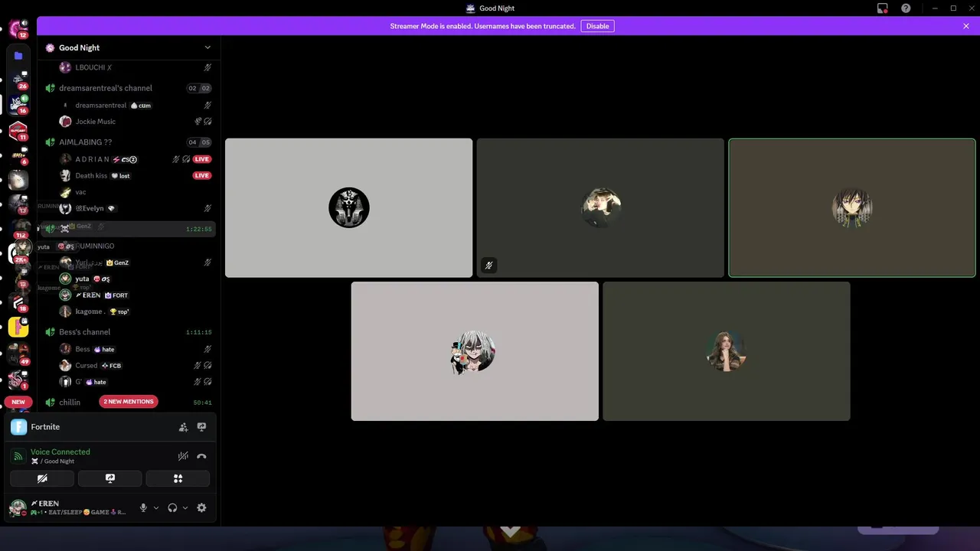Toggle microphone mute
Screen dimensions: 980x551
point(143,507)
